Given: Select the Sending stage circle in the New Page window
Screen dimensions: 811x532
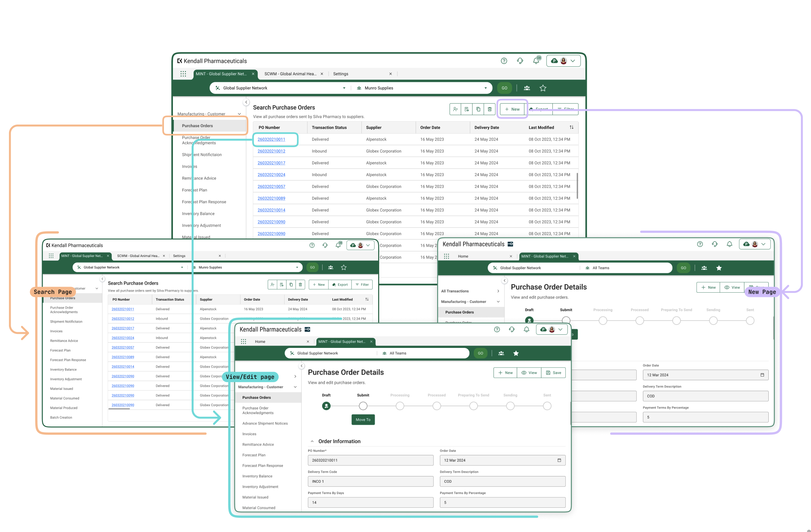Looking at the screenshot, I should pos(713,321).
